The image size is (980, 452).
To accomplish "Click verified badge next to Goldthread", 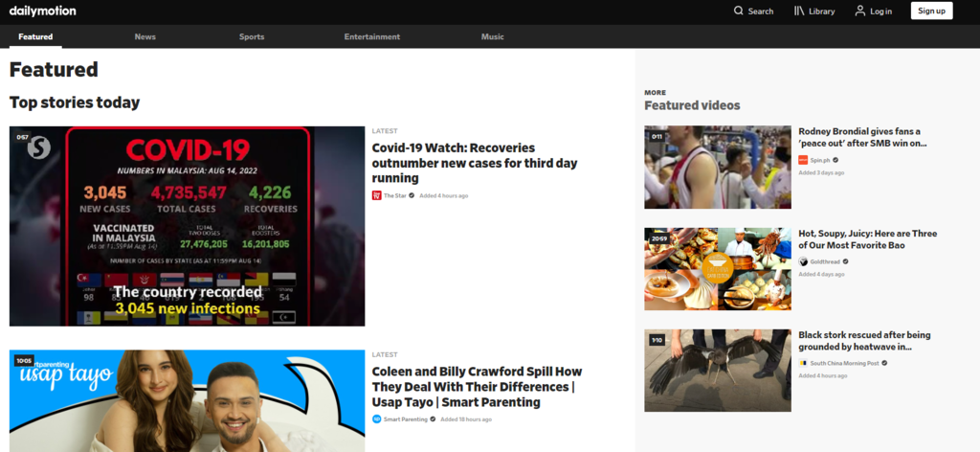I will (x=845, y=261).
